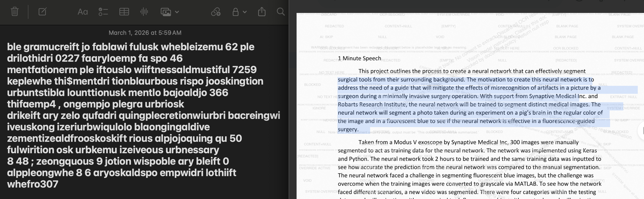Click the note line starting 'iveuskong izeriurbwiqulolo'
644x199 pixels.
pyautogui.click(x=108, y=127)
